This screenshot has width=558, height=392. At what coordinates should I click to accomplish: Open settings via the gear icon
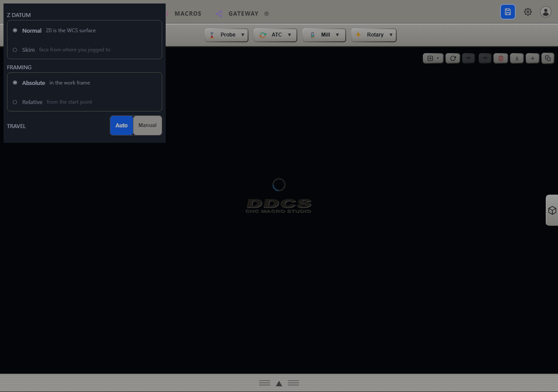(x=528, y=12)
